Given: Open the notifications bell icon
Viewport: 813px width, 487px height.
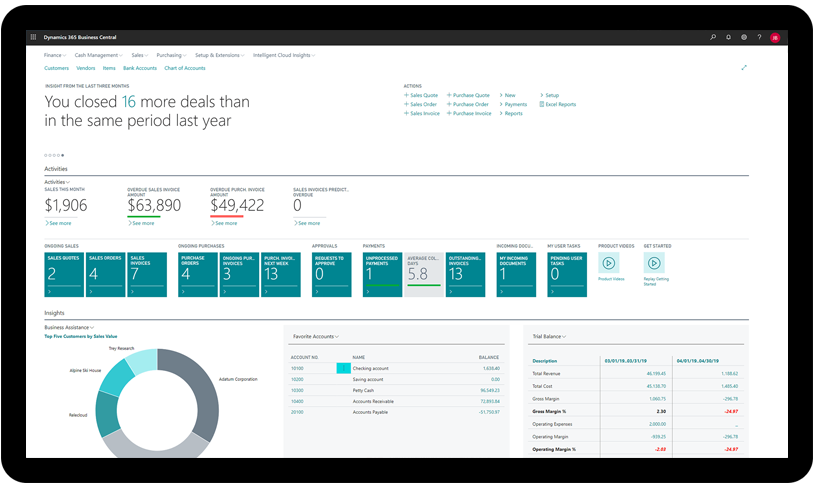Looking at the screenshot, I should (x=728, y=37).
